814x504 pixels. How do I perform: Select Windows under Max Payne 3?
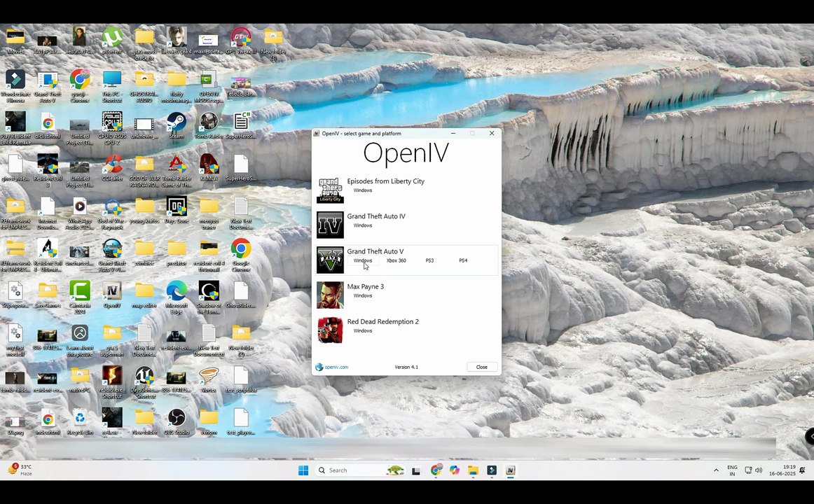coord(363,295)
